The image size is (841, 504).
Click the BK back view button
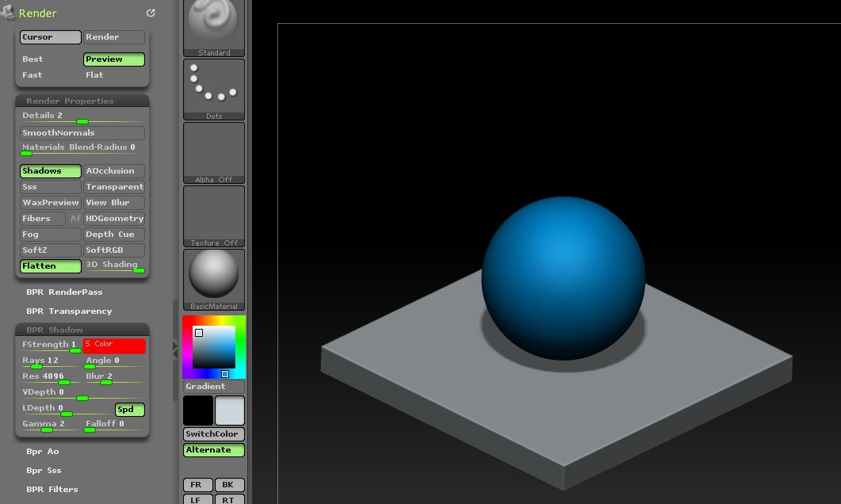tap(230, 485)
